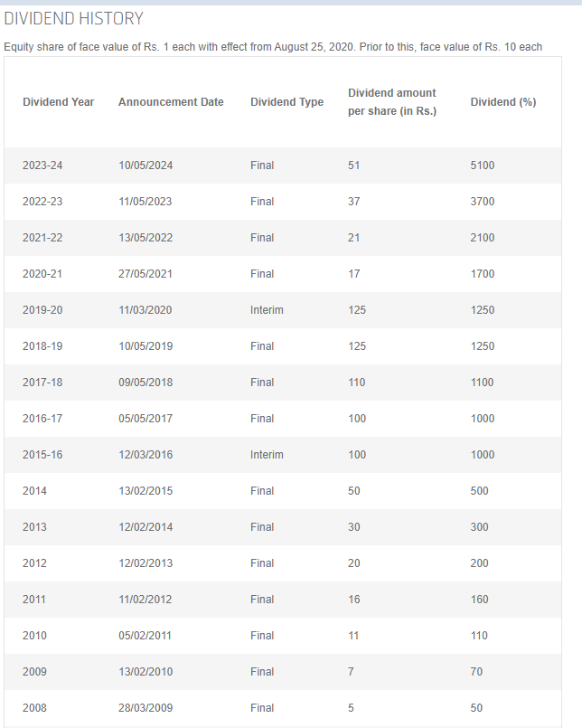Click the 05/05/2017 announcement date

(145, 419)
